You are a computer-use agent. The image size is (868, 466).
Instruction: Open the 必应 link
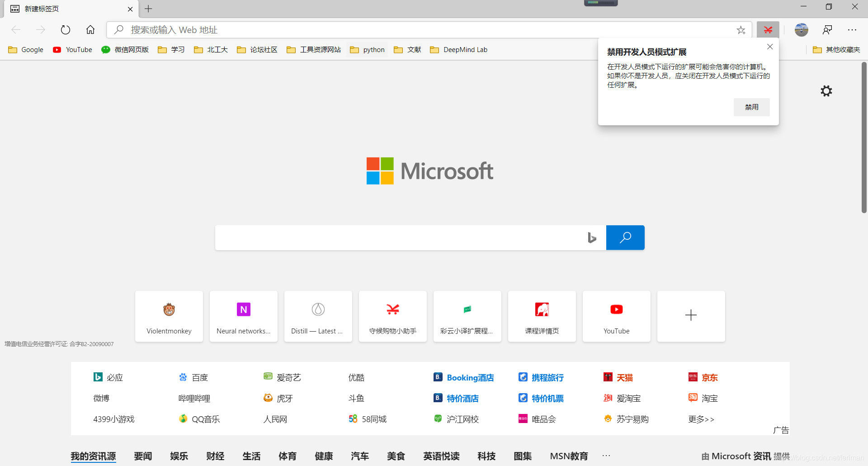108,377
